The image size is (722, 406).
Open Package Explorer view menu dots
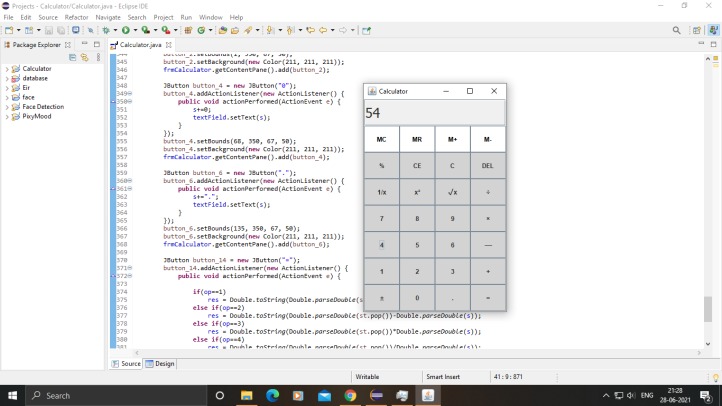click(x=98, y=57)
